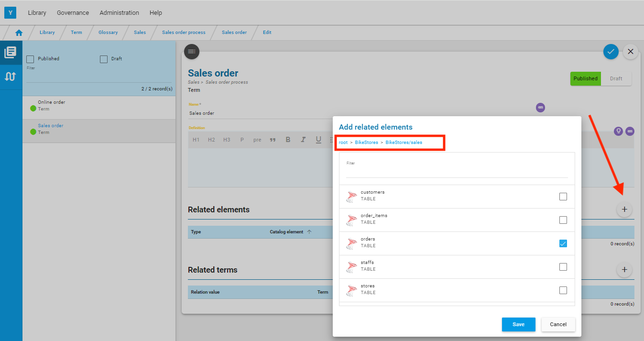Open the Administration menu
This screenshot has height=341, width=644.
click(x=120, y=13)
